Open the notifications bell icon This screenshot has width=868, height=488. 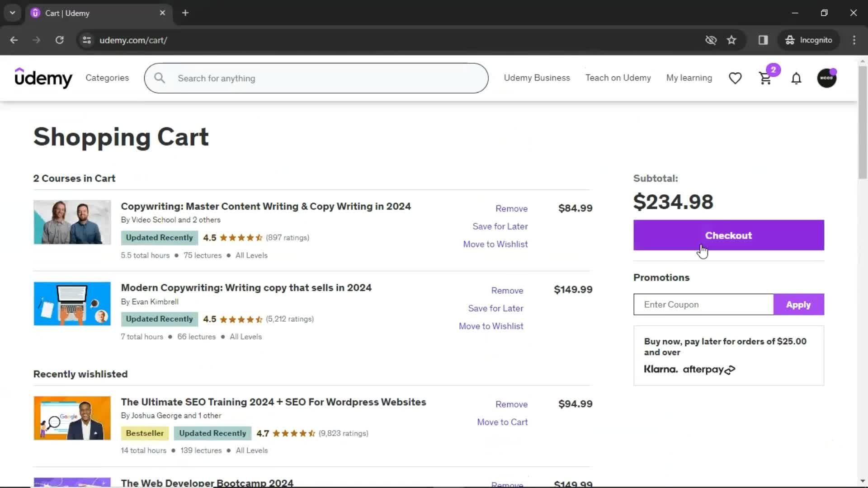pos(796,78)
